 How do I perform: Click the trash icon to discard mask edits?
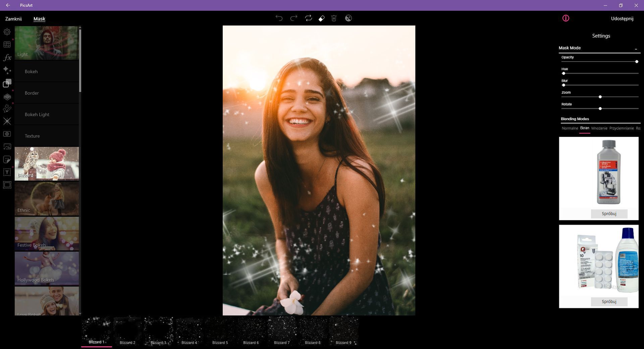click(x=334, y=18)
